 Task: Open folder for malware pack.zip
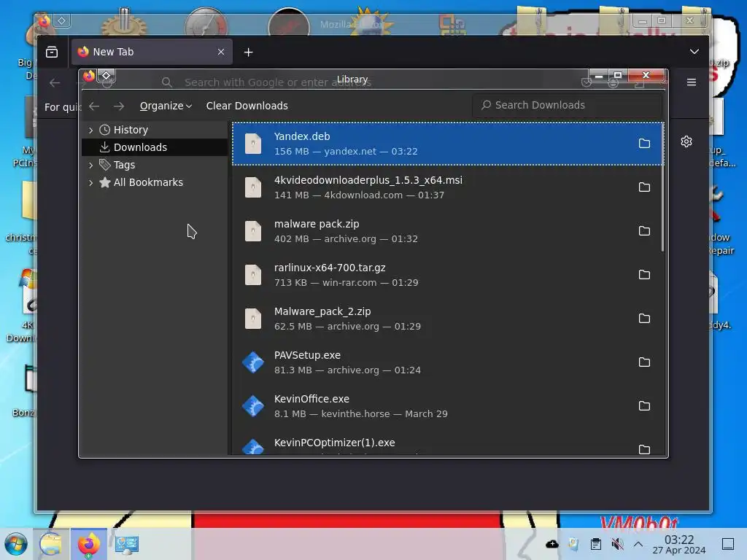[644, 231]
